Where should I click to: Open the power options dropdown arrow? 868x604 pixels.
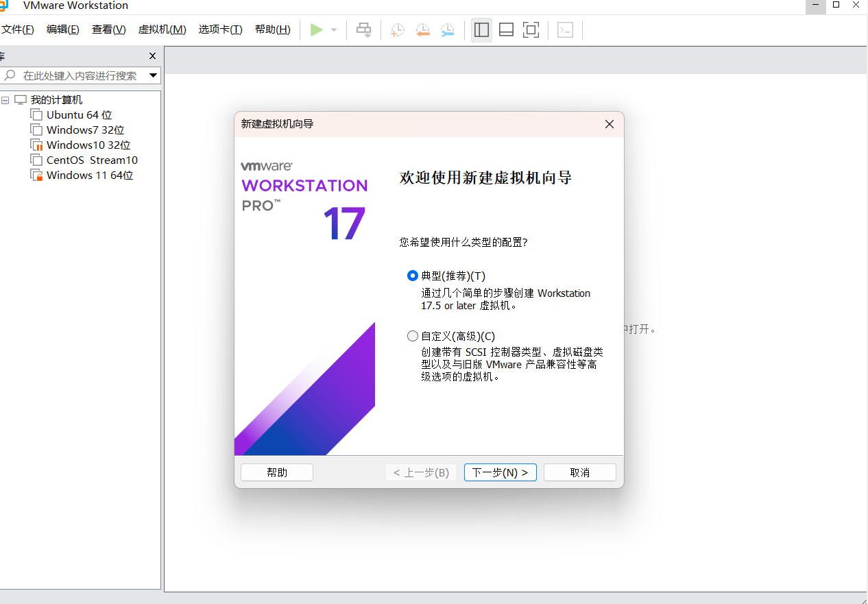tap(334, 30)
